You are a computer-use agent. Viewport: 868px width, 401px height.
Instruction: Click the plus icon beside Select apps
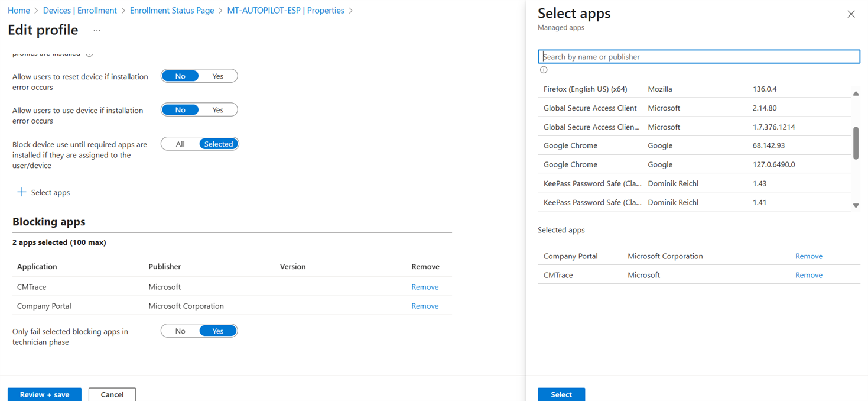[x=22, y=192]
